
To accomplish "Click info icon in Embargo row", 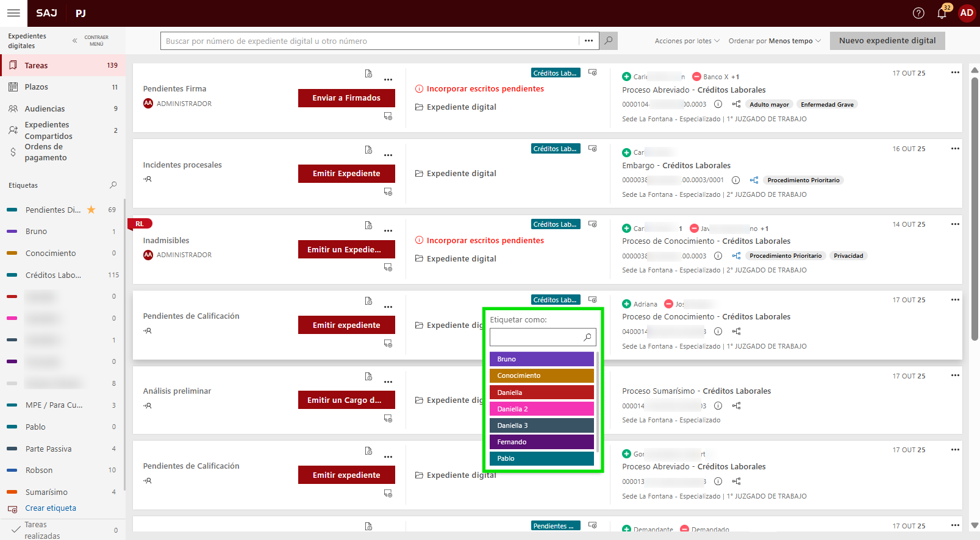I will pos(735,180).
